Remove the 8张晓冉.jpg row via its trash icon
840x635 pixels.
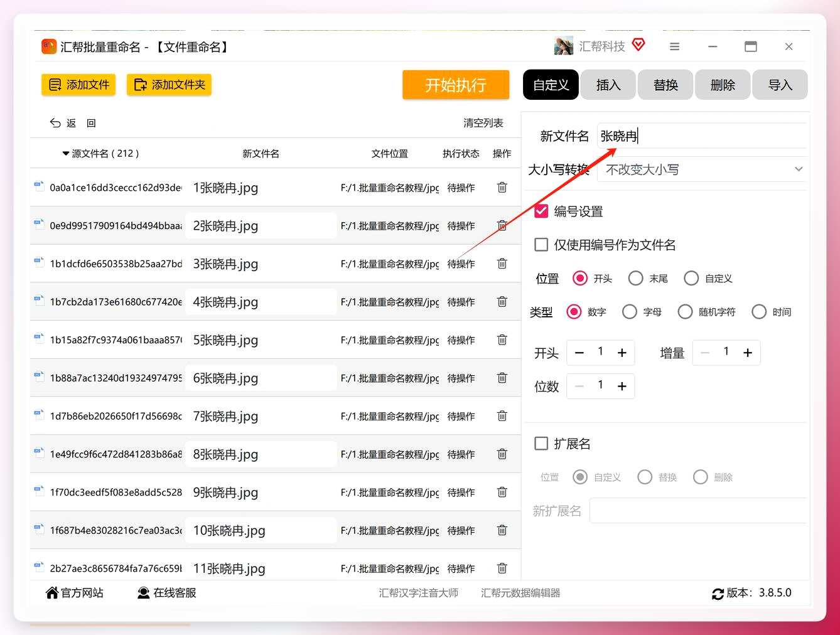coord(502,454)
